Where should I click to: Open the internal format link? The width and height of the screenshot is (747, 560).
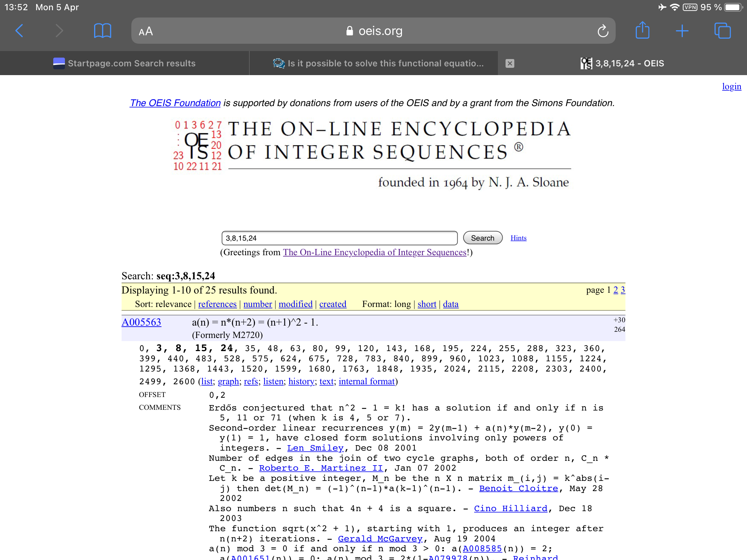tap(367, 381)
